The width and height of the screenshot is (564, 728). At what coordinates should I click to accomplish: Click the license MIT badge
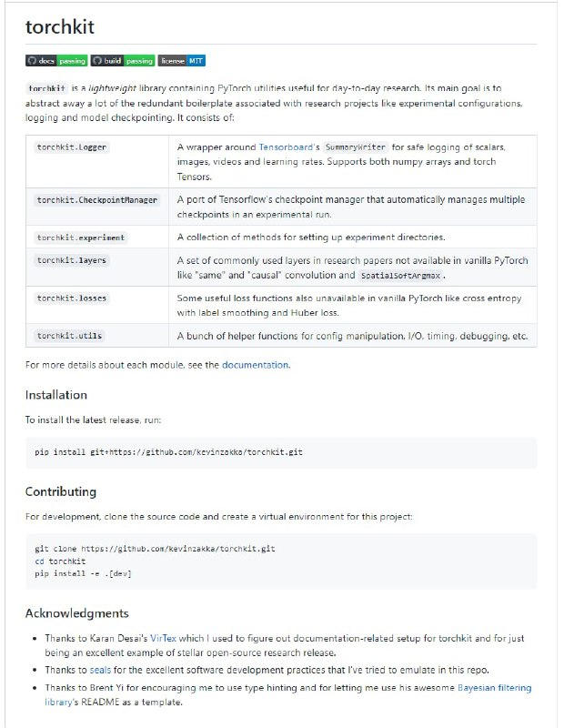click(x=183, y=61)
